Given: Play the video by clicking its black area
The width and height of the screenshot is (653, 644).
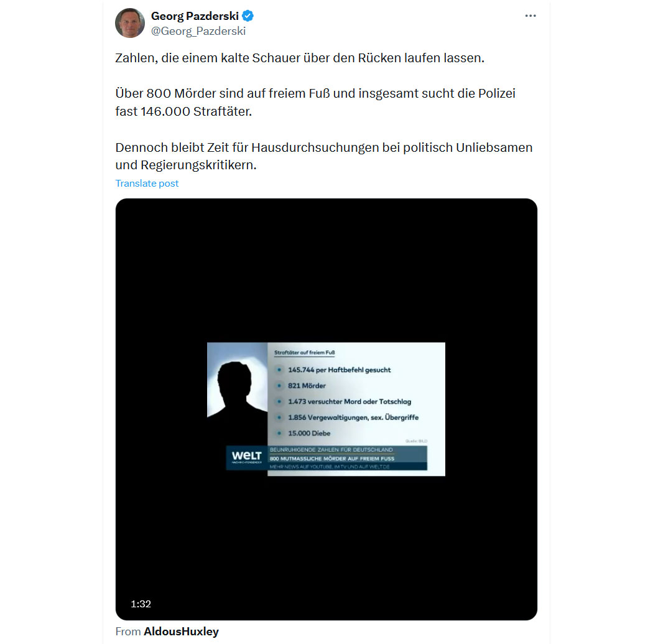Looking at the screenshot, I should click(326, 271).
